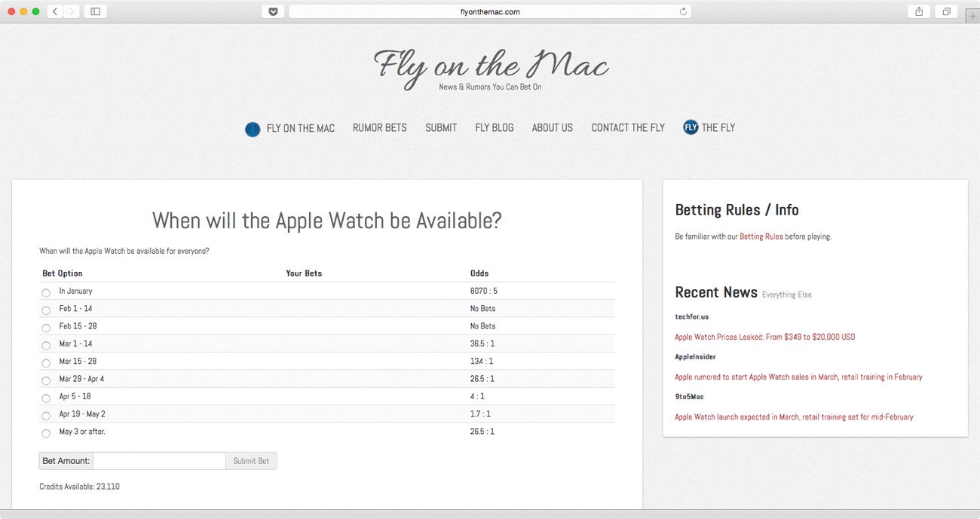Select the In January bet option
The image size is (980, 519).
click(46, 292)
